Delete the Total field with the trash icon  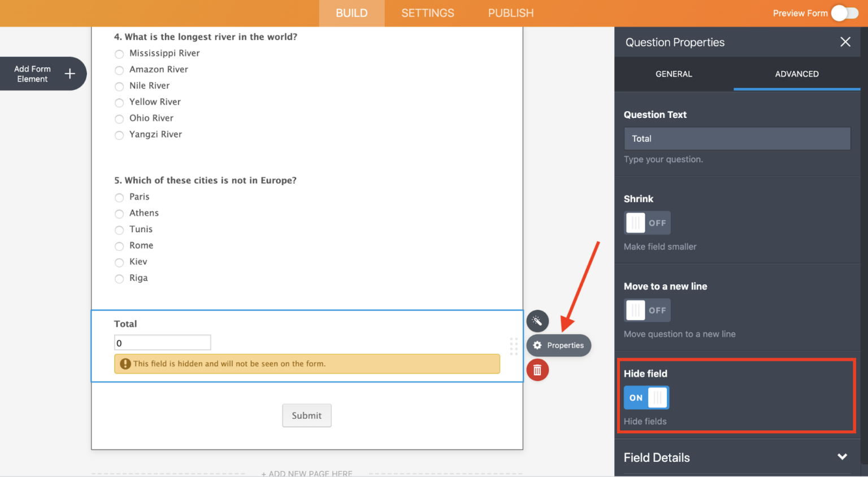pyautogui.click(x=537, y=370)
